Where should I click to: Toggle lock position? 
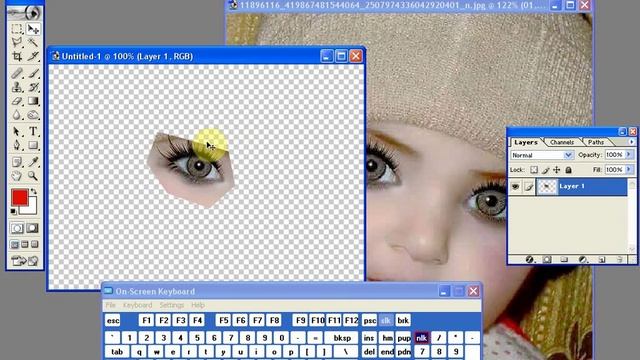click(557, 170)
